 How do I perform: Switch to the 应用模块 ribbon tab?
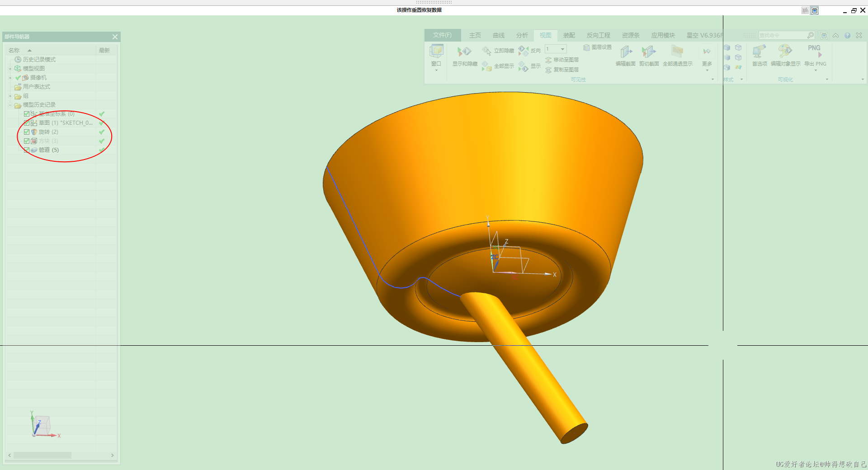click(663, 35)
